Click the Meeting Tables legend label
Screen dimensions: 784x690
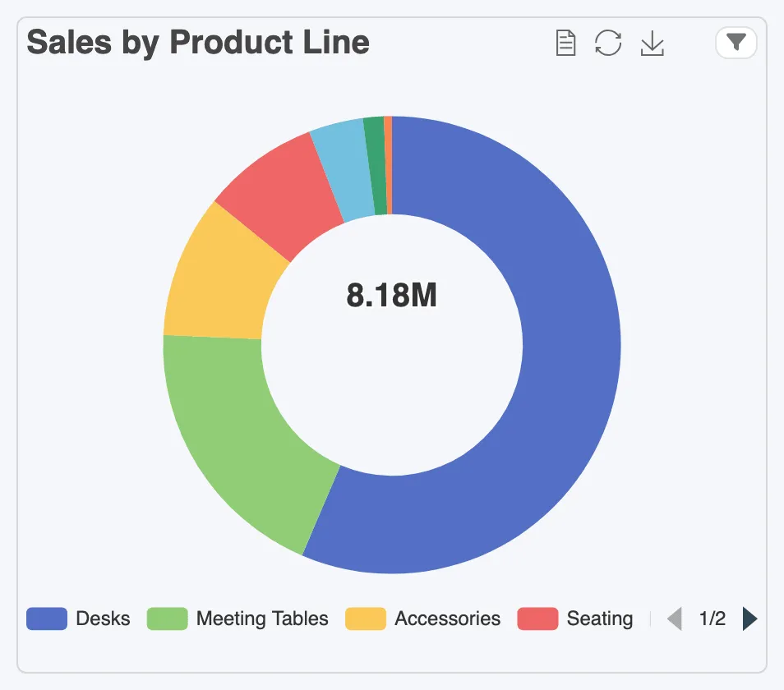click(262, 619)
